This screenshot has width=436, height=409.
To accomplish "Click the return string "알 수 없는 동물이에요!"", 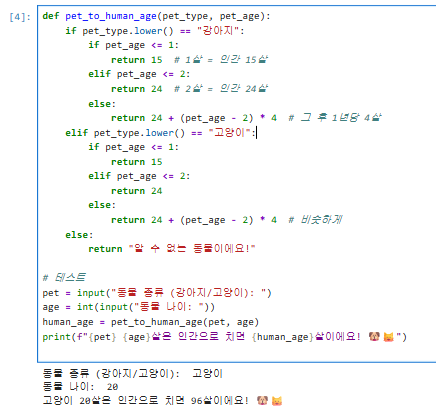I will [x=192, y=249].
